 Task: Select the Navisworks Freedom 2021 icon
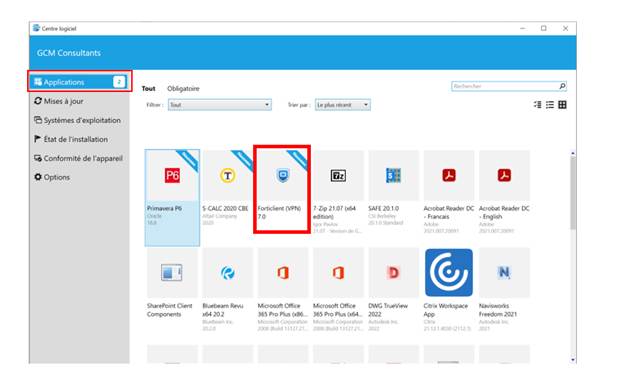pos(504,273)
